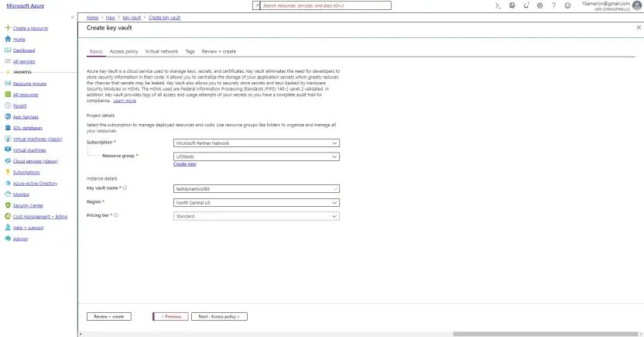The height and width of the screenshot is (337, 644).
Task: Click the Microsoft Azure logo link
Action: 25,5
